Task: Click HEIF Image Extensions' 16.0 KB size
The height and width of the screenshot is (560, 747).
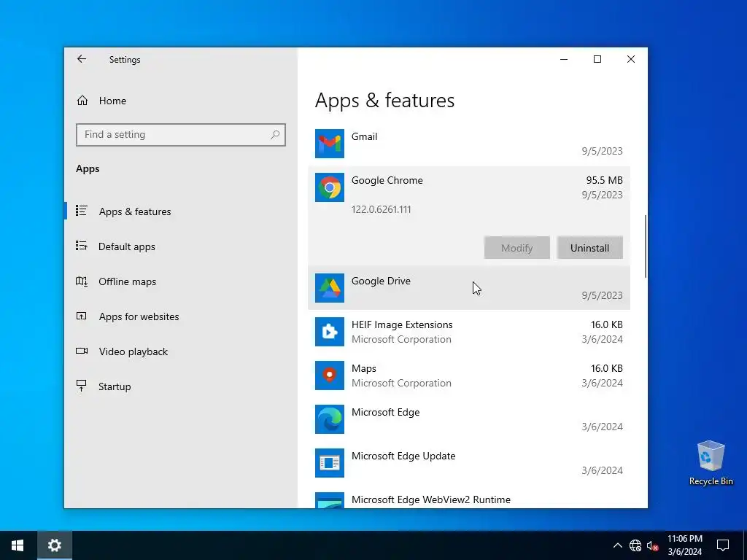Action: coord(606,324)
